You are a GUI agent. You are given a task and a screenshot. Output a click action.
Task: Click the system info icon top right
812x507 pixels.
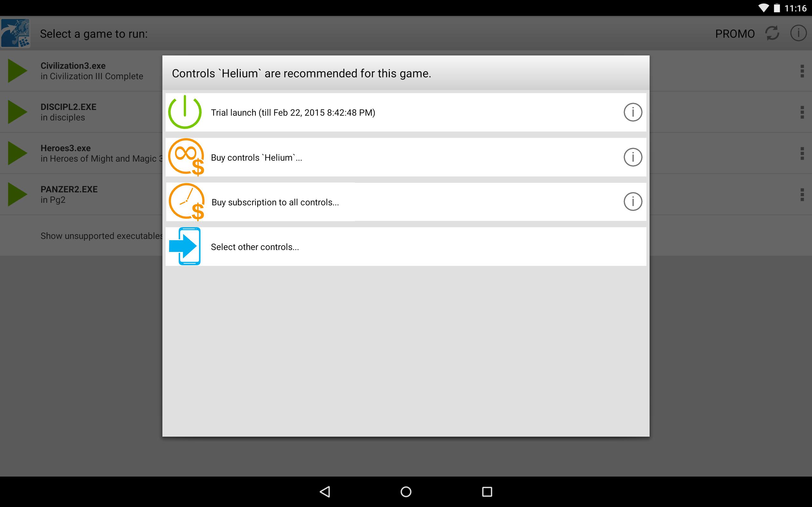coord(798,33)
